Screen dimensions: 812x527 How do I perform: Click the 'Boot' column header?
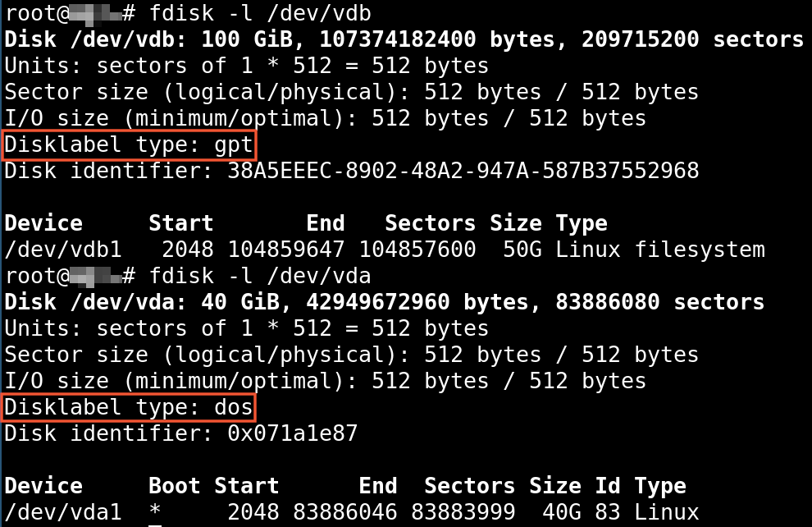coord(175,486)
